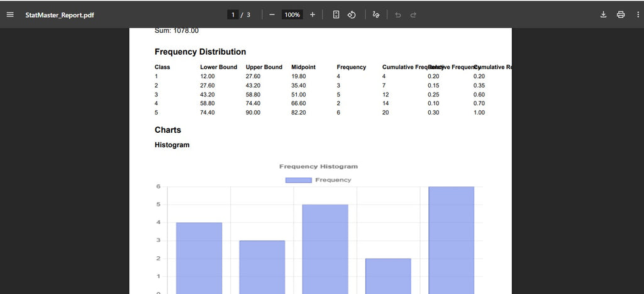Click the Sum: 1078.00 text
Screen dimensions: 644x294
177,31
